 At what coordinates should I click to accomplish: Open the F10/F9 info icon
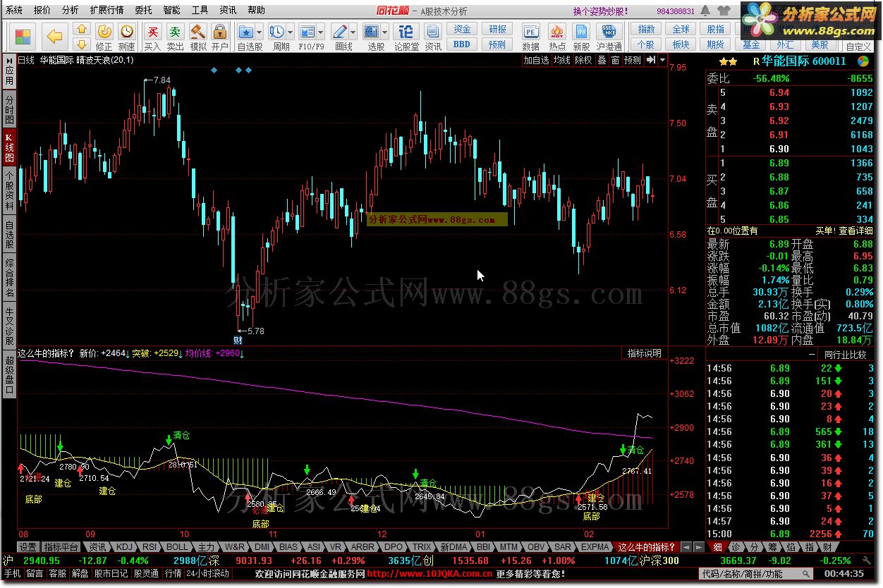(x=307, y=32)
